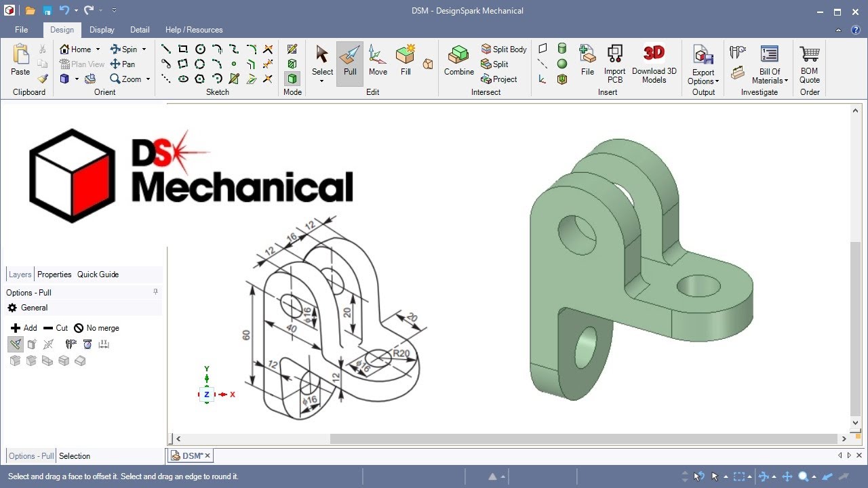Click the Save icon in title bar
The height and width of the screenshot is (488, 868).
(47, 11)
